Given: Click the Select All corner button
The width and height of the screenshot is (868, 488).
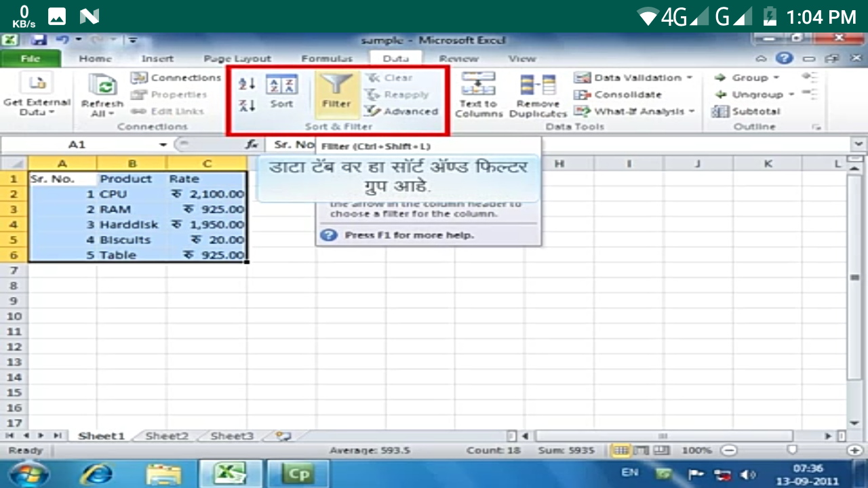Looking at the screenshot, I should [x=14, y=163].
